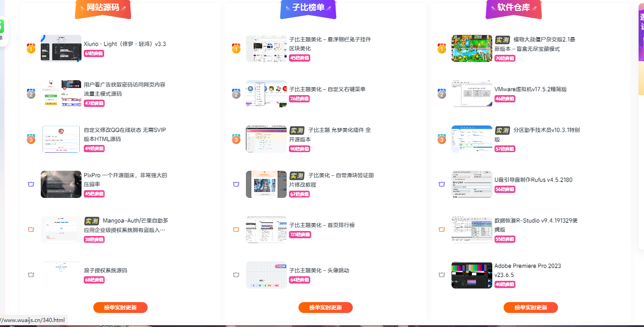Open 浪子授权系统源码 link
This screenshot has width=644, height=327.
[x=106, y=270]
